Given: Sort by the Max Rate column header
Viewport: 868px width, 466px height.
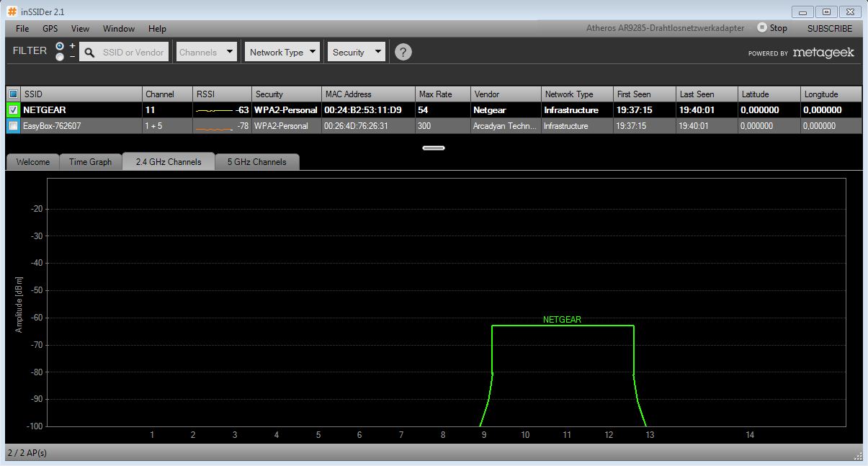Looking at the screenshot, I should point(443,94).
